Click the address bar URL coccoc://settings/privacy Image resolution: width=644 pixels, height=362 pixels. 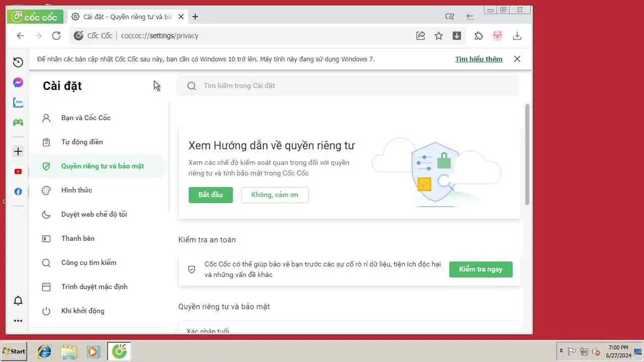159,36
